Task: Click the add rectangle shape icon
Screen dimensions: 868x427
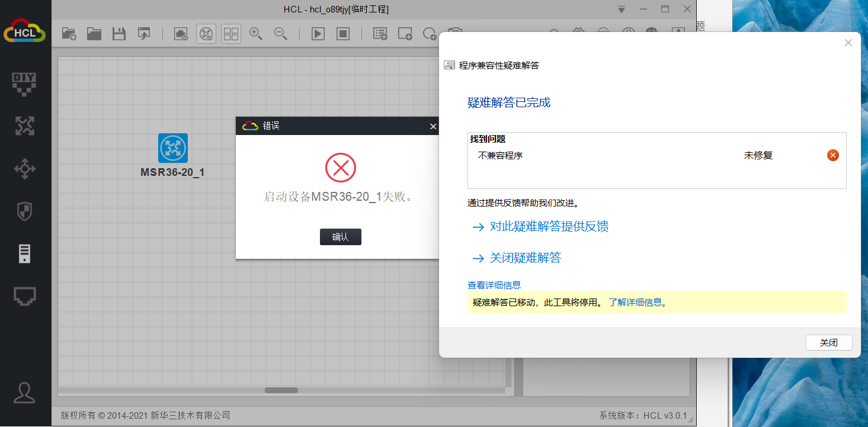Action: click(405, 34)
